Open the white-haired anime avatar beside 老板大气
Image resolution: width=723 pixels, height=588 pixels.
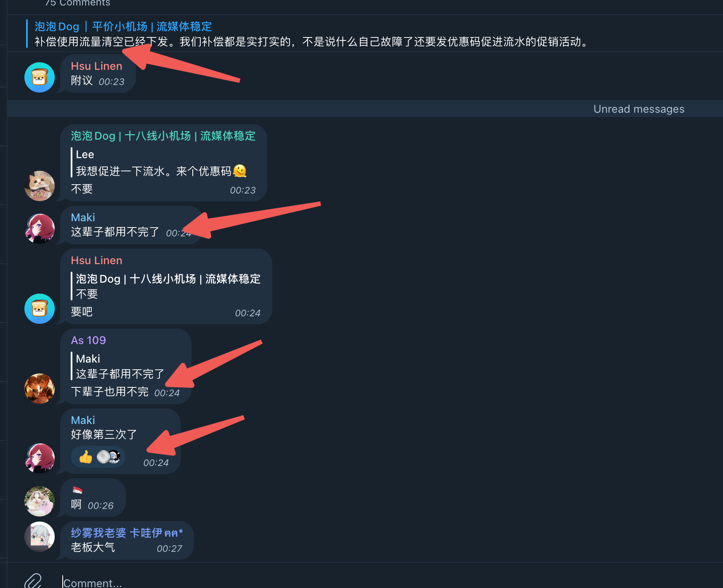tap(40, 537)
